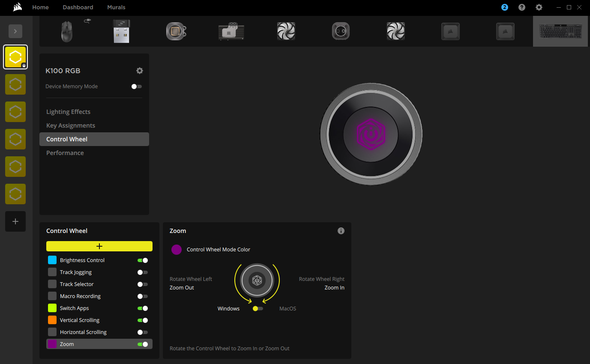Open notifications showing badge 2
590x364 pixels.
[505, 7]
